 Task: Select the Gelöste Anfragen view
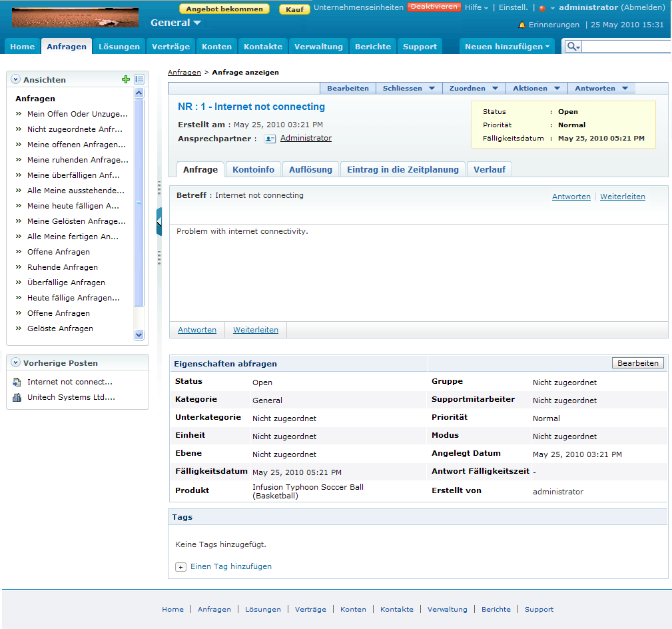click(x=60, y=328)
